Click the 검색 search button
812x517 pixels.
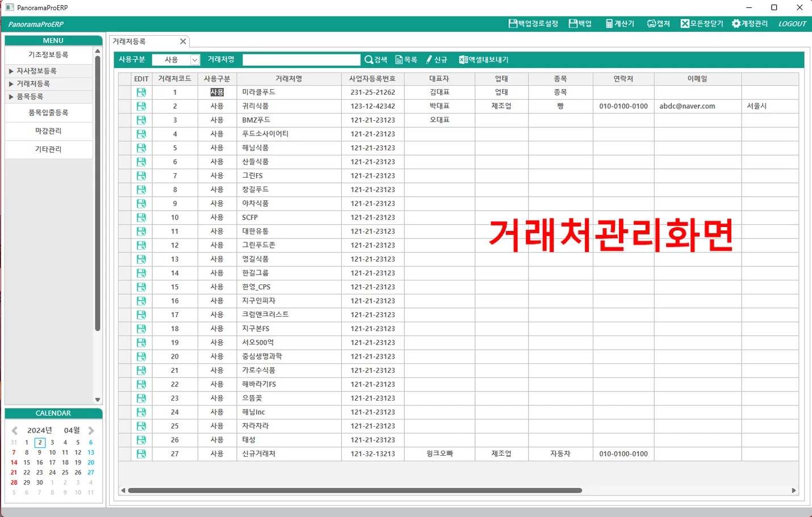click(376, 60)
